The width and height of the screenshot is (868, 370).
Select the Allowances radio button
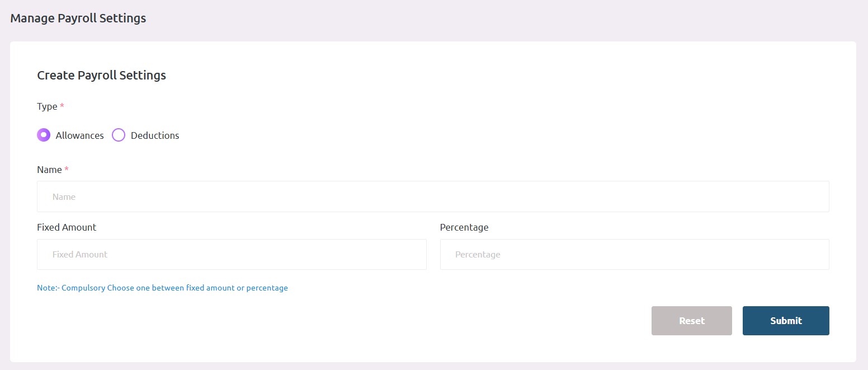(44, 135)
